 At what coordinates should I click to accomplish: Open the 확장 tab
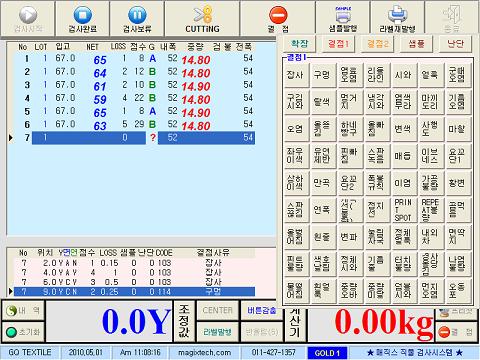(300, 44)
